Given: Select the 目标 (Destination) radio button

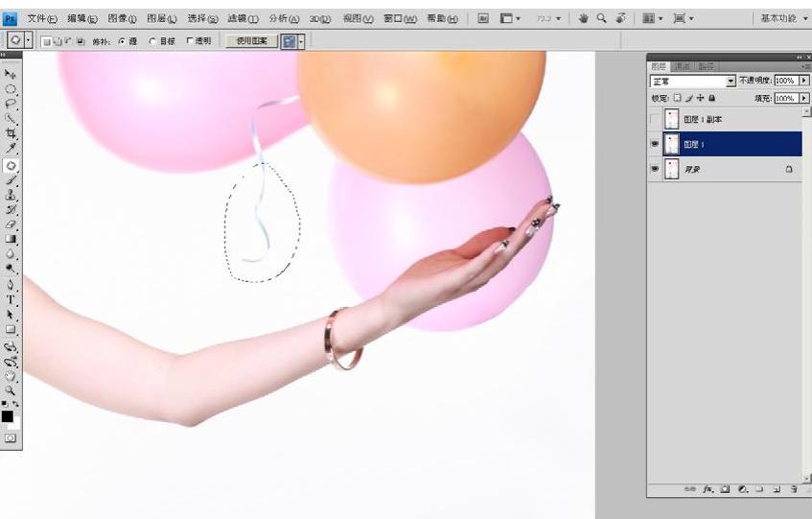Looking at the screenshot, I should coord(152,41).
